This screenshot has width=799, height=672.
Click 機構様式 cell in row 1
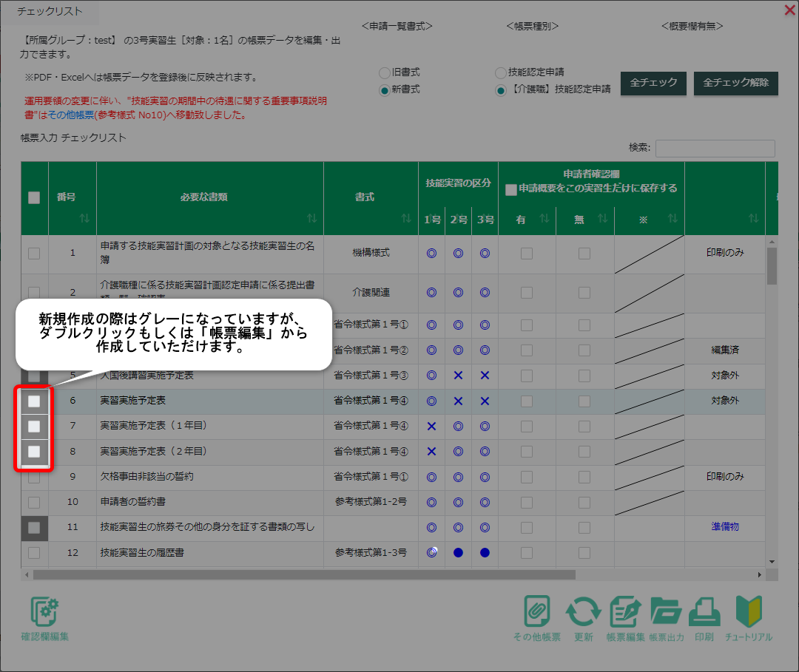pos(371,253)
